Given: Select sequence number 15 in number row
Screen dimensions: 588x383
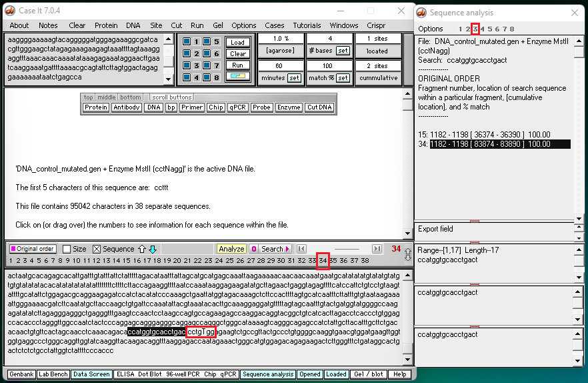Looking at the screenshot, I should pyautogui.click(x=127, y=261).
